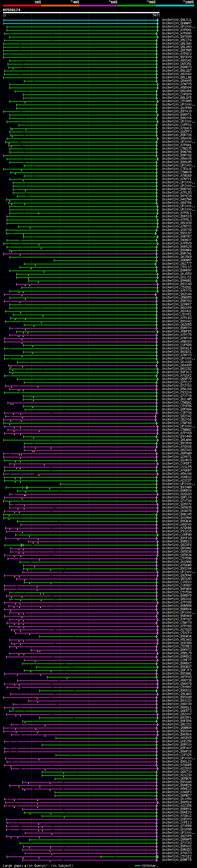Image resolution: width=197 pixels, height=868 pixels.
Task: Open hit UniRef100_Q0WWH7
Action: coord(176,23)
